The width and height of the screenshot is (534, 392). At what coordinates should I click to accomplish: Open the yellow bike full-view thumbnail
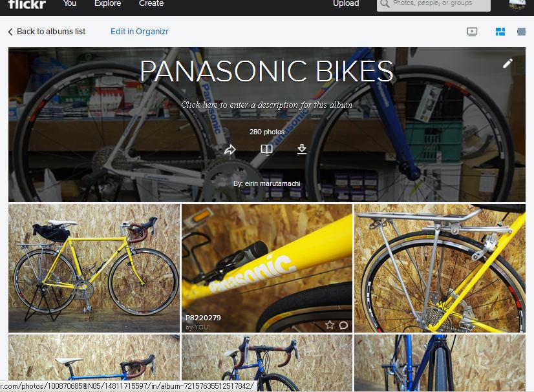94,268
